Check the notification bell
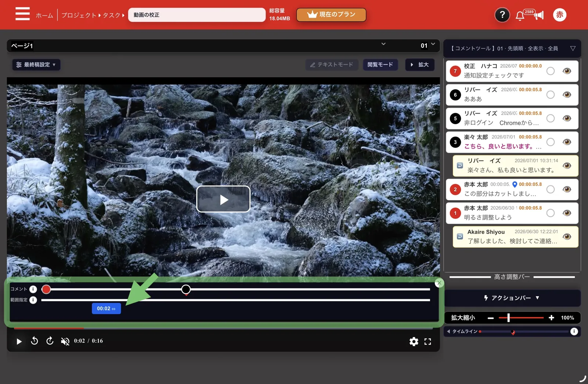 click(x=520, y=16)
